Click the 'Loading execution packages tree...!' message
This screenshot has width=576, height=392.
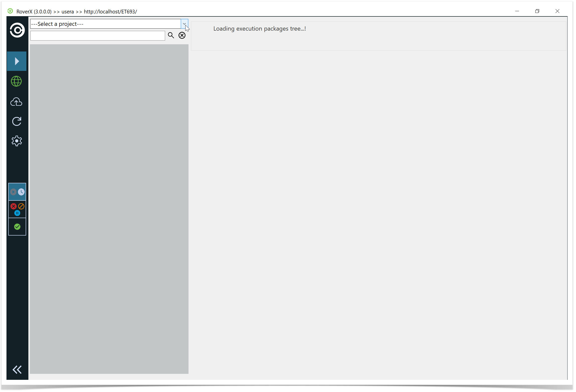259,29
